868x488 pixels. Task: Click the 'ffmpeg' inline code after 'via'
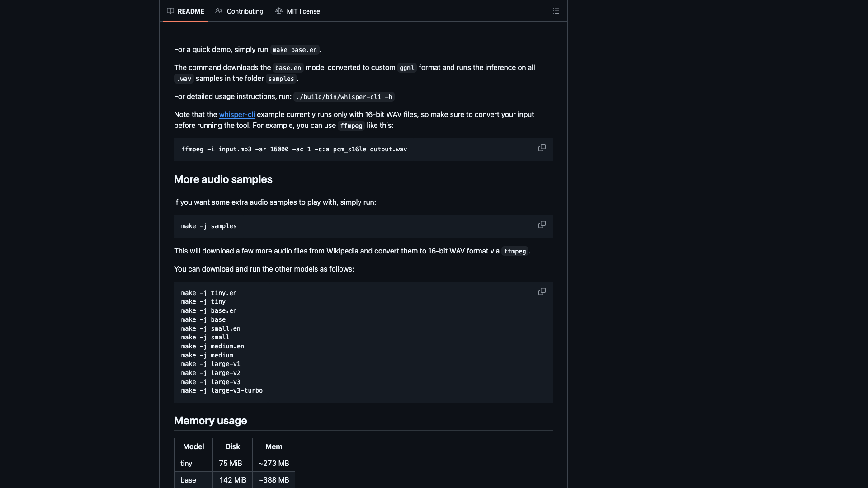(x=515, y=251)
